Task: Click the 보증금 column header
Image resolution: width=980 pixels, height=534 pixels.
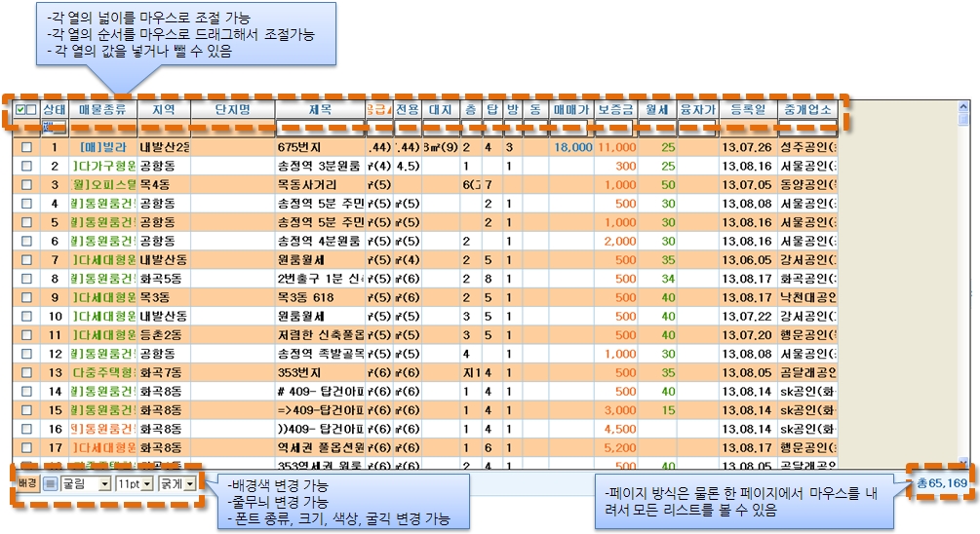Action: [x=616, y=110]
